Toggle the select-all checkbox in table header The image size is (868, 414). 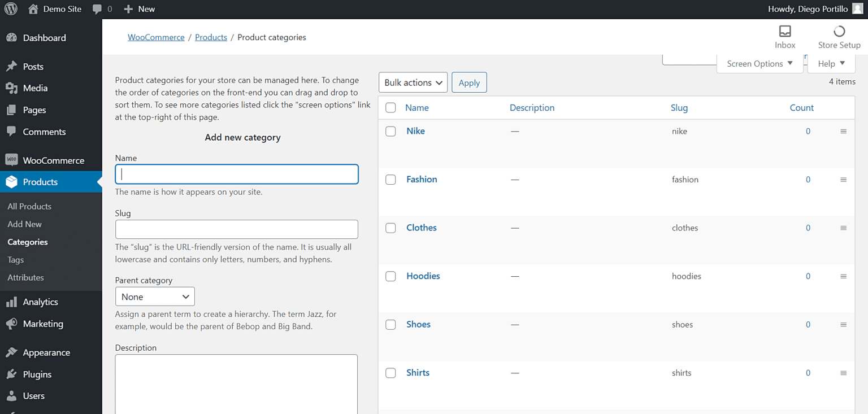click(x=390, y=108)
